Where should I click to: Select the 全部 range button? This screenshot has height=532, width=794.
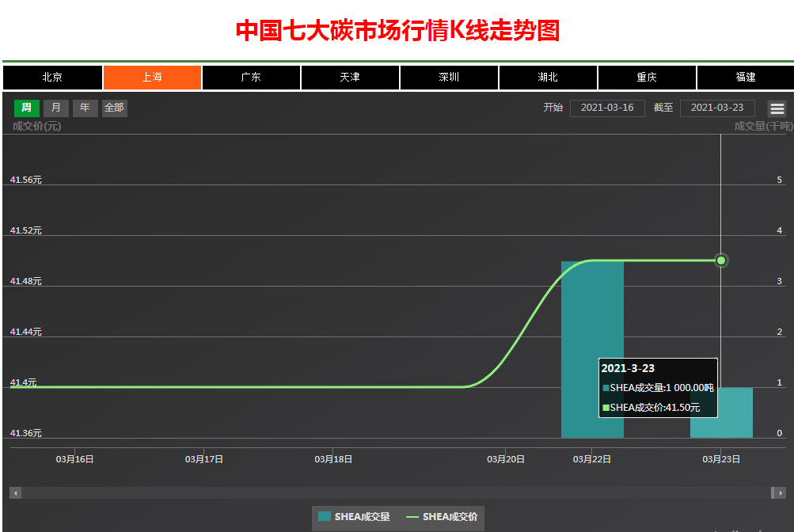(115, 108)
